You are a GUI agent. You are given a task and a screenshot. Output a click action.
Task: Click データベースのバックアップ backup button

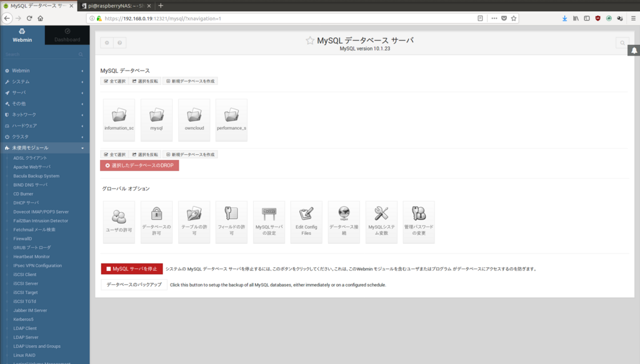click(x=134, y=285)
